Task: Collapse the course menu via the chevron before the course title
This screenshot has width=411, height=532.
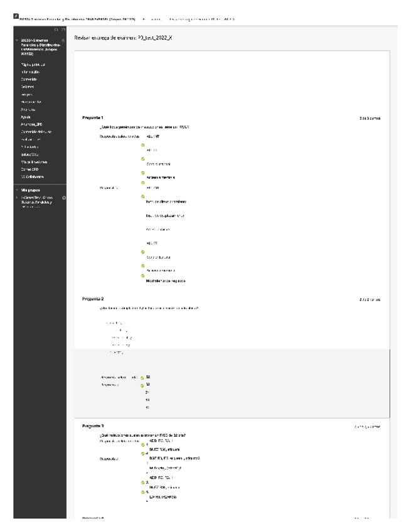Action: 17,40
